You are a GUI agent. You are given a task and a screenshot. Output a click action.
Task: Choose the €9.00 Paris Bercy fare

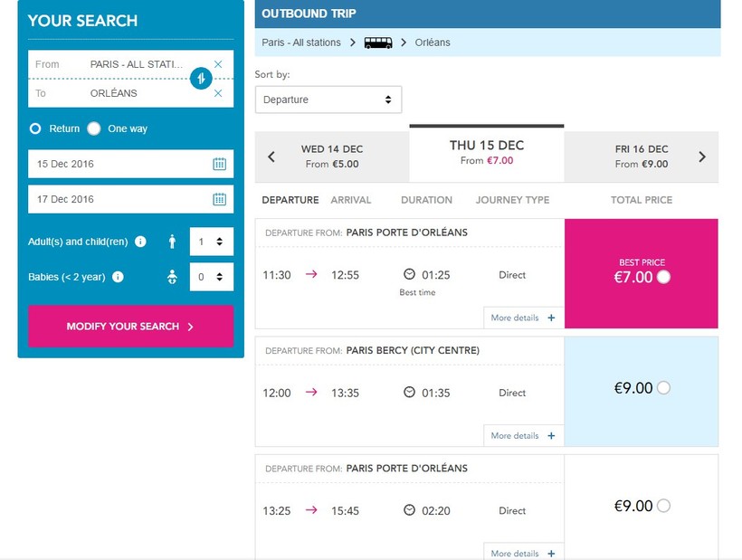[664, 388]
